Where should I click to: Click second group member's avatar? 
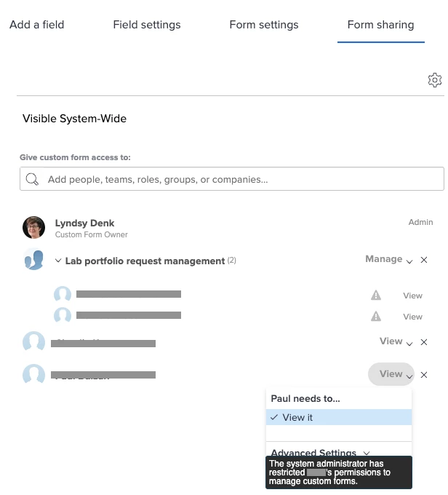tap(63, 315)
